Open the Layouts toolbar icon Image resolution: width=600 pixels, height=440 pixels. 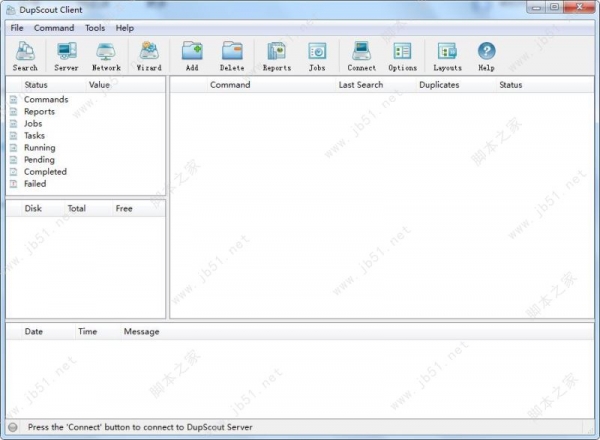(447, 51)
